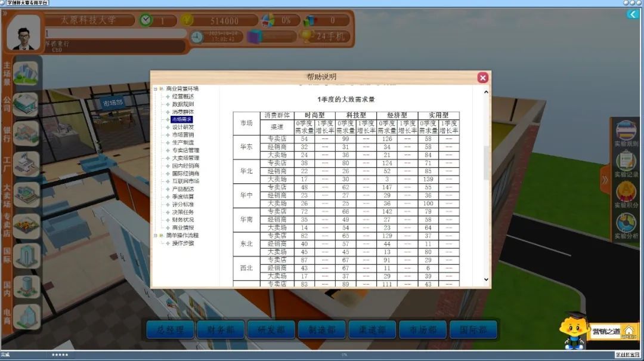
Task: Click the 营销之道 home icon
Action: pos(628,332)
